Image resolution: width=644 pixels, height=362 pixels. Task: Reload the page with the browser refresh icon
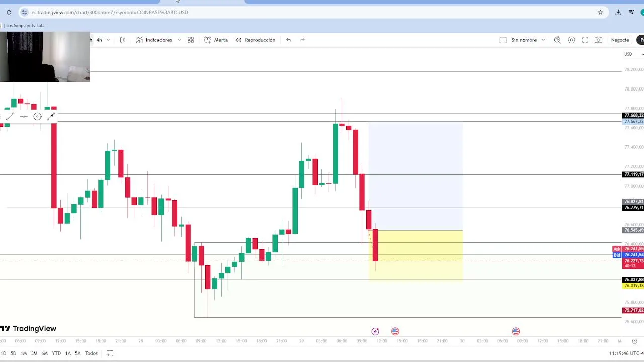(x=9, y=12)
